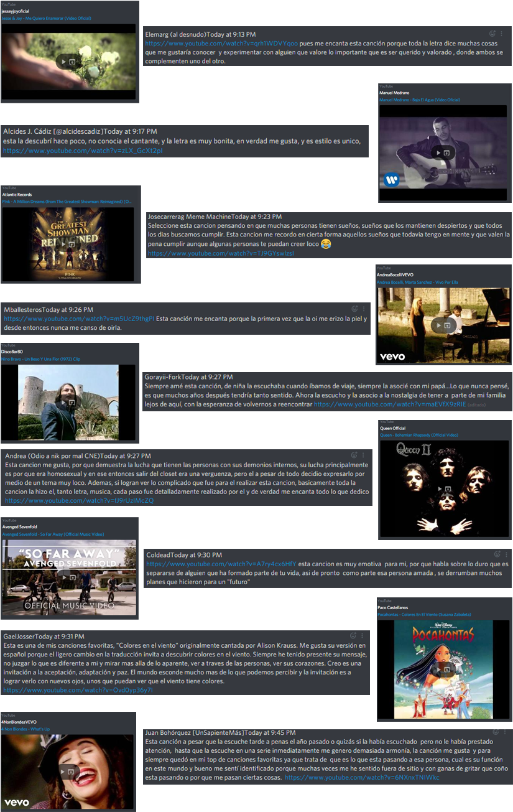Follow YouTube URL in Mballesteros's message
This screenshot has width=513, height=812.
coord(79,319)
